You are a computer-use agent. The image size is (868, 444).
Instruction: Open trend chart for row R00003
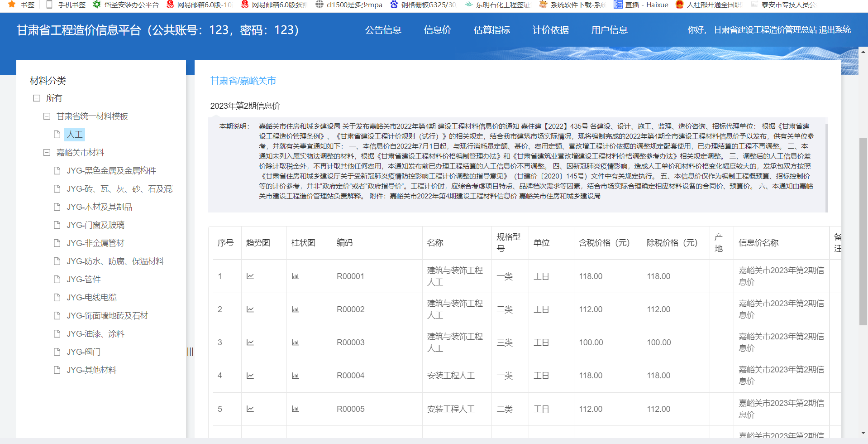click(x=250, y=343)
